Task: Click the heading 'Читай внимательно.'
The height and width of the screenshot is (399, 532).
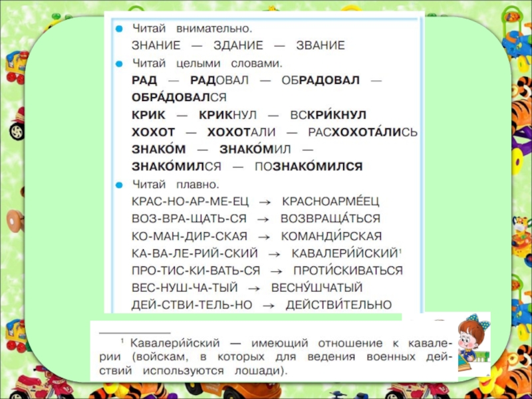Action: [x=192, y=29]
